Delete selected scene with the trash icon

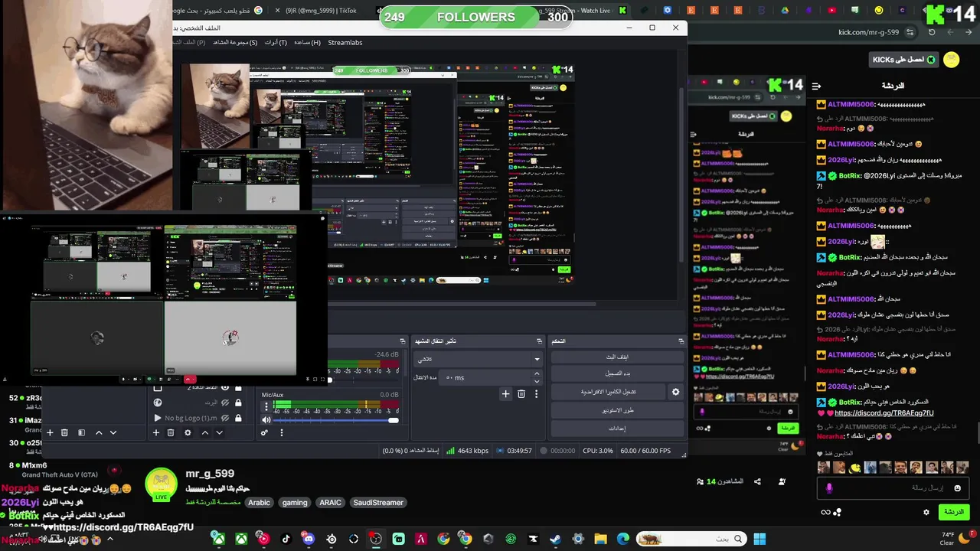pos(64,432)
